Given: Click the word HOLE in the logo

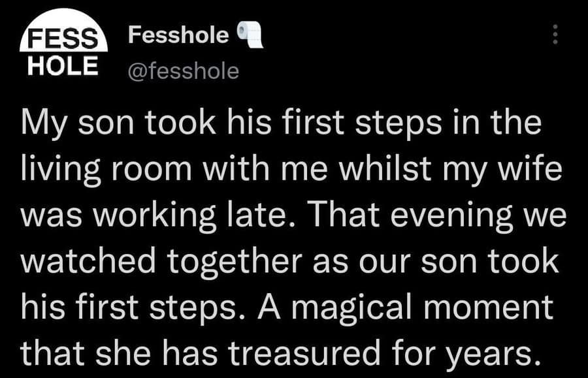Looking at the screenshot, I should click(63, 64).
